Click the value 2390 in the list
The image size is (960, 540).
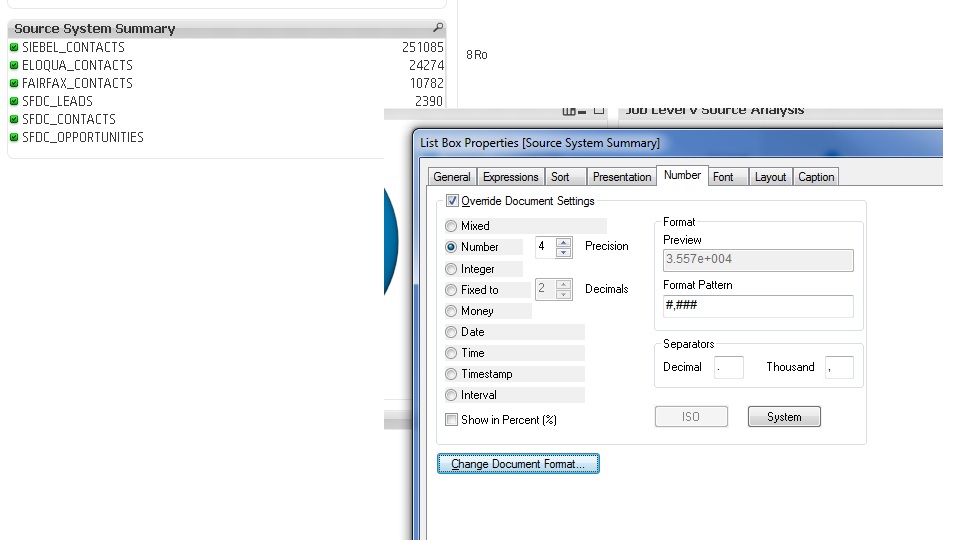click(x=429, y=101)
